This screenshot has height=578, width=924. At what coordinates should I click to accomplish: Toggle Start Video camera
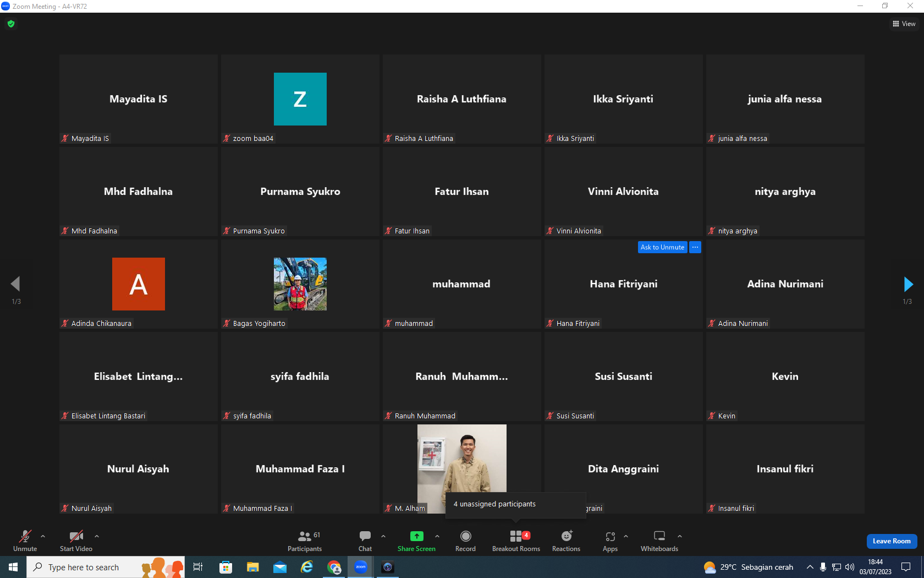coord(76,541)
